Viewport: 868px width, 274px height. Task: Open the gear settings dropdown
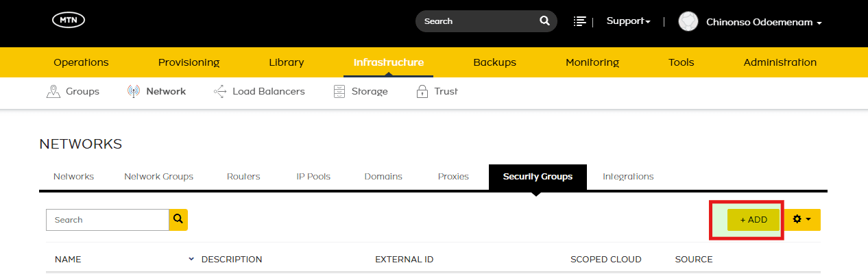(802, 219)
